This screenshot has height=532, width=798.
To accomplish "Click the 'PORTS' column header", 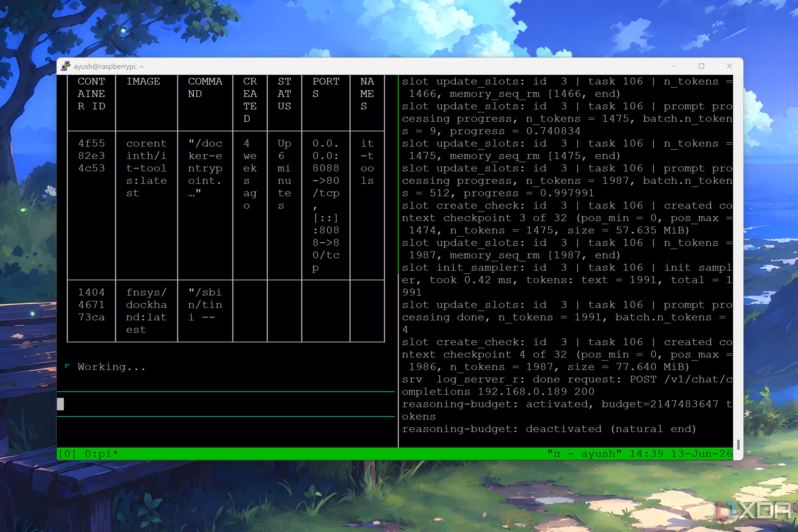I will (x=326, y=88).
